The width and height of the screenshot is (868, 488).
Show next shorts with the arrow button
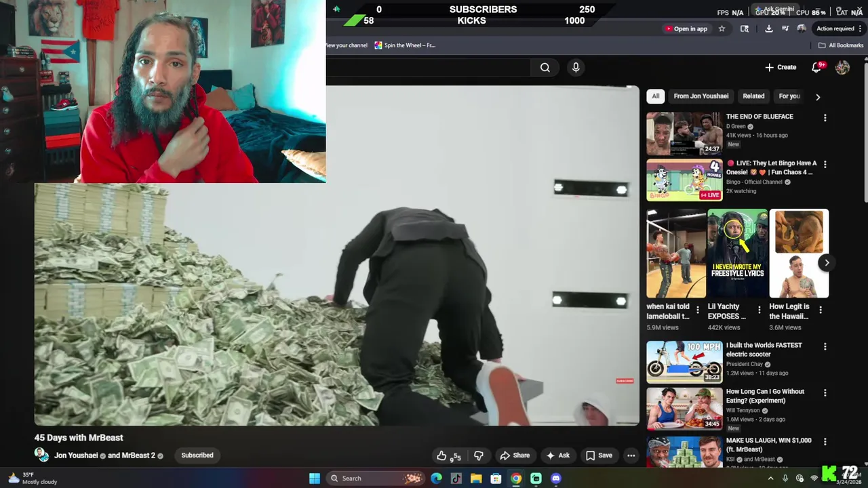[x=826, y=263]
